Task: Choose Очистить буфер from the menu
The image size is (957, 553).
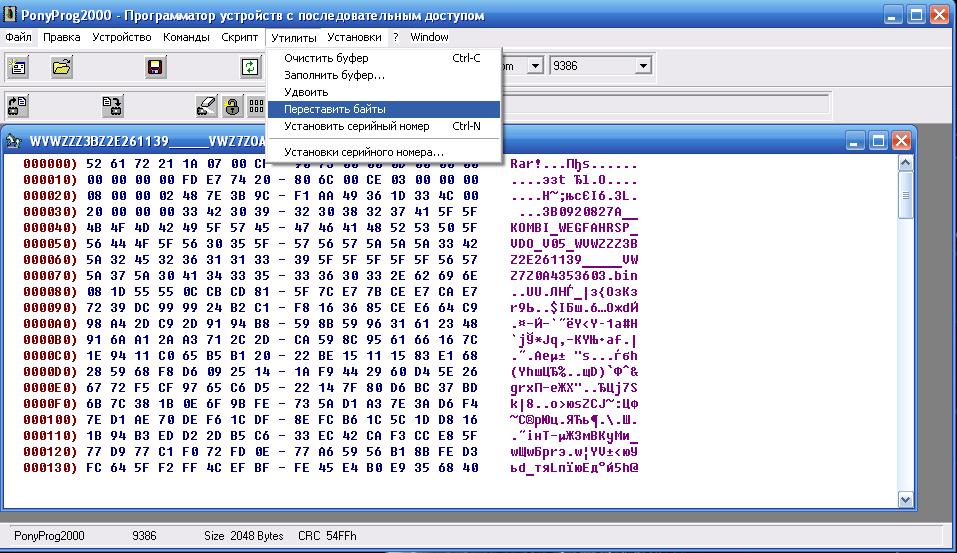Action: tap(384, 58)
